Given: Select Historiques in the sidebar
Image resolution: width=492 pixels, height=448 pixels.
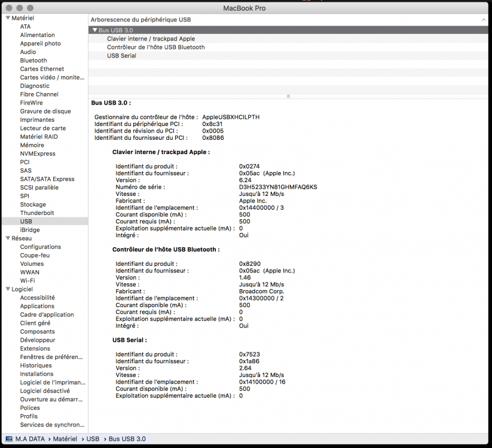Looking at the screenshot, I should [x=36, y=365].
